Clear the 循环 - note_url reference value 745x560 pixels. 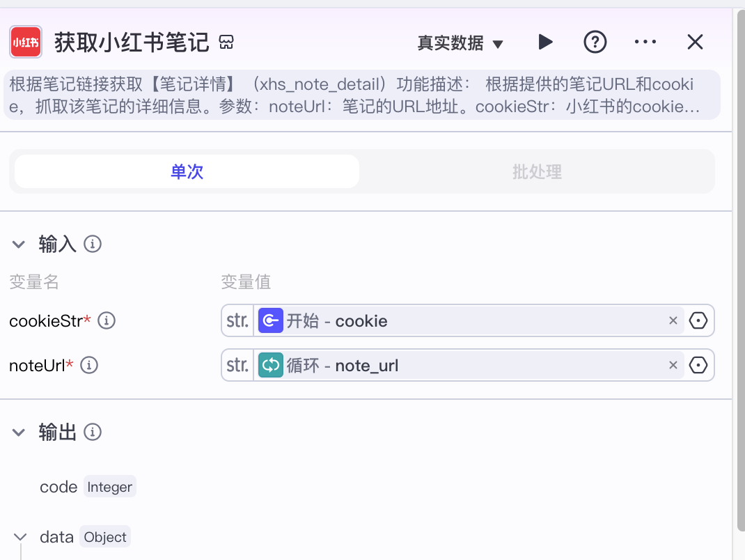673,366
